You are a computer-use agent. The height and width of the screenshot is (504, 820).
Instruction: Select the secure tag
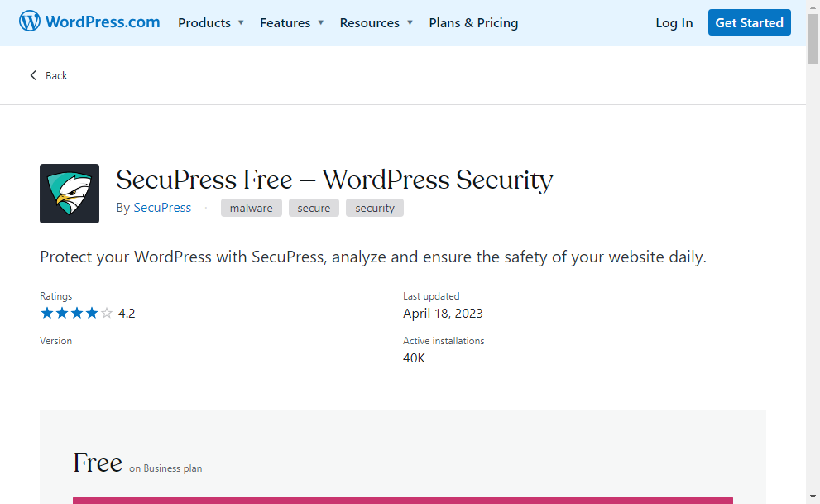coord(314,208)
